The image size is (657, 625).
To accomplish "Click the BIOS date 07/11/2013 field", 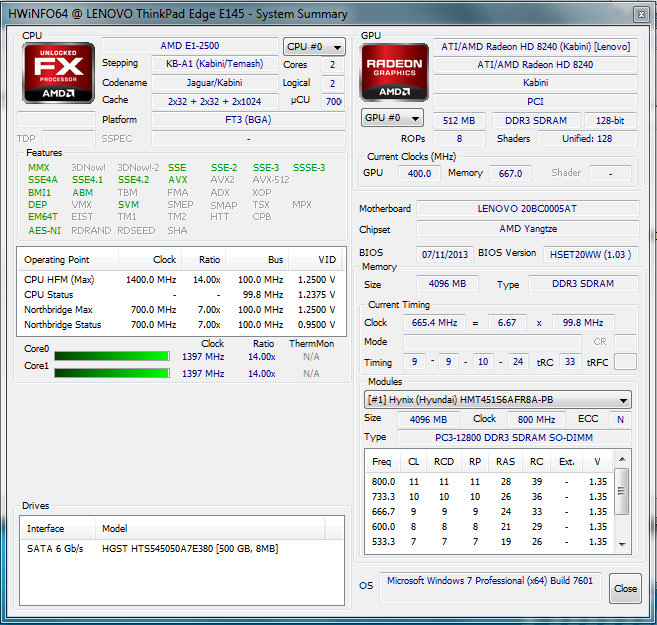I will point(445,254).
